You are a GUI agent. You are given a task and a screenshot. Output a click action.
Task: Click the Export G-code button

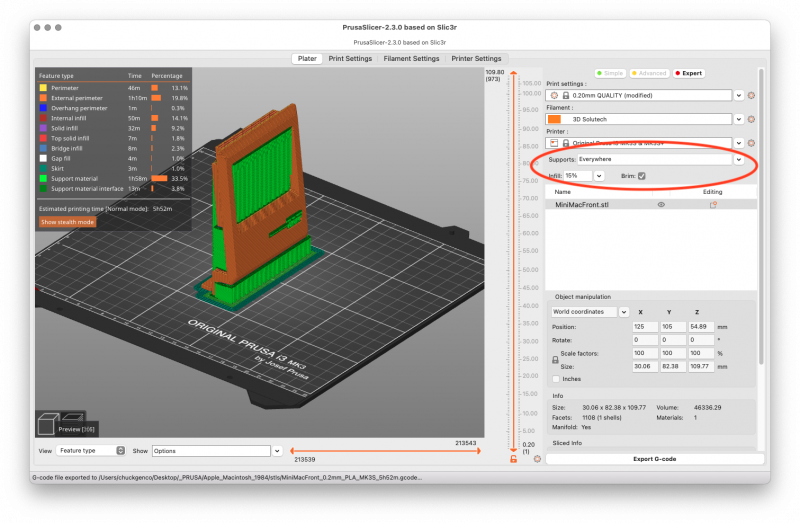655,459
